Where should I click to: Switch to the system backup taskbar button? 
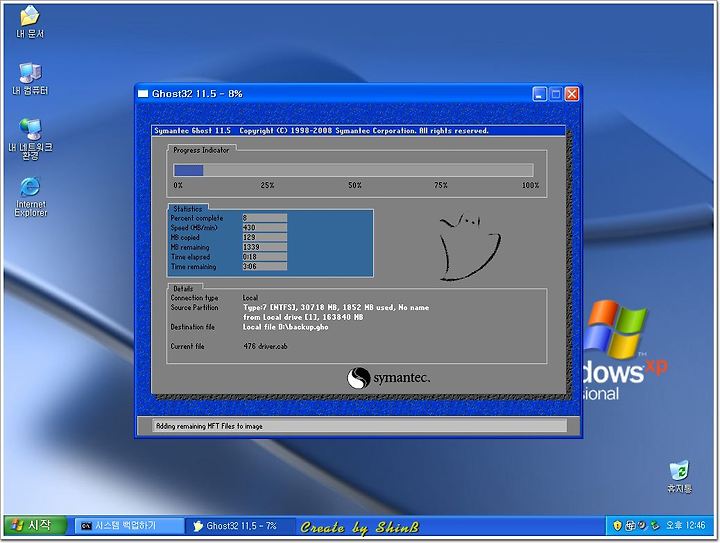(x=130, y=526)
